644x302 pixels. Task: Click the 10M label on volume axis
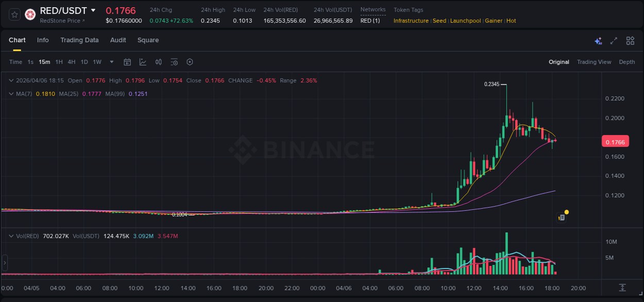click(611, 242)
